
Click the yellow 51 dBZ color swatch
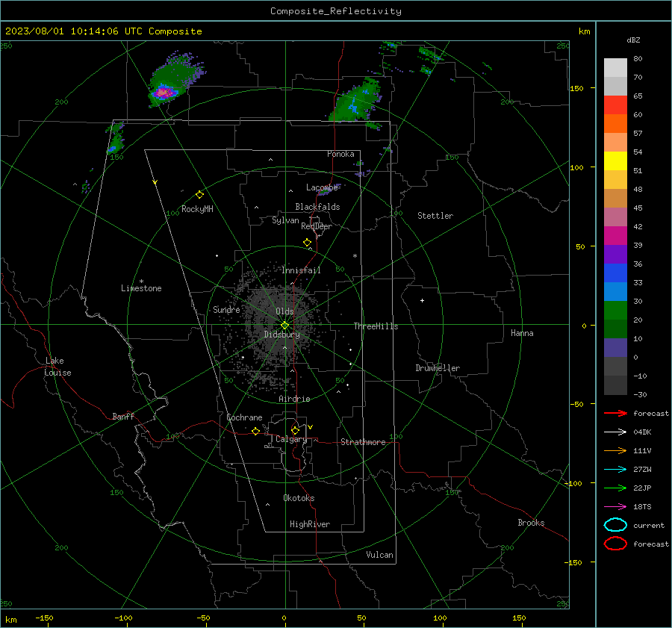click(x=615, y=161)
